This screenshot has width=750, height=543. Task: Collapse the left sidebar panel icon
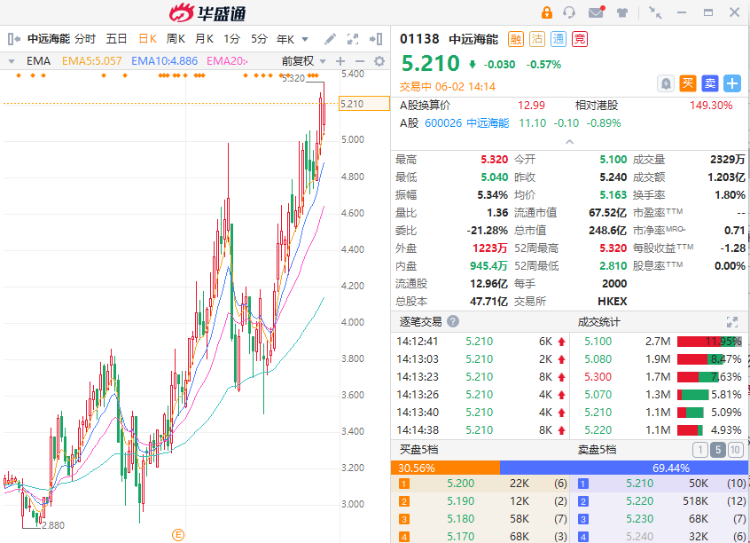14,39
